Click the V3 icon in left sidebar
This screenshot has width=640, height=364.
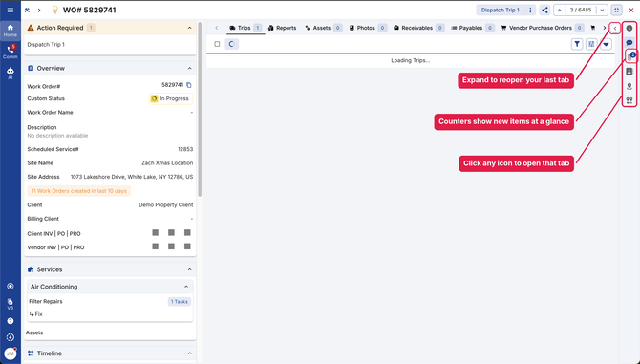[11, 304]
